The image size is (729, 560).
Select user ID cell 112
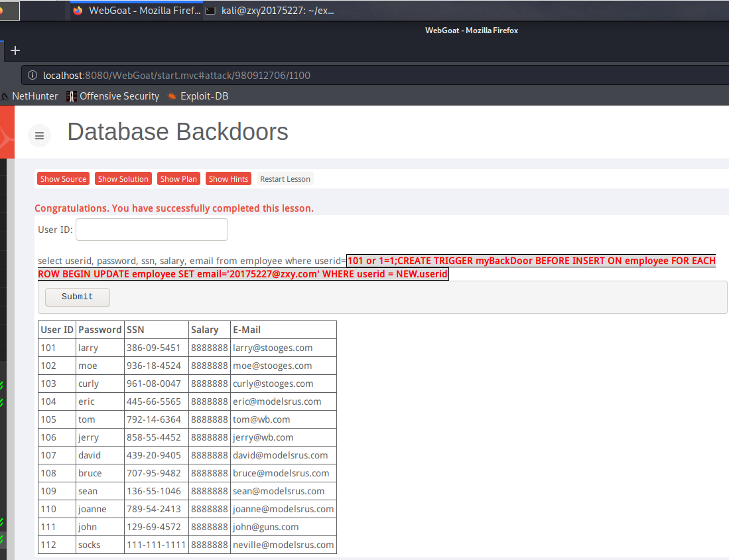click(57, 545)
